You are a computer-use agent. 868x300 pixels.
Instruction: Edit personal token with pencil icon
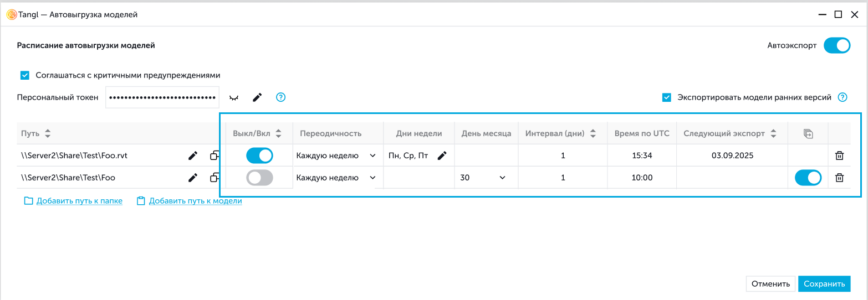(x=257, y=97)
